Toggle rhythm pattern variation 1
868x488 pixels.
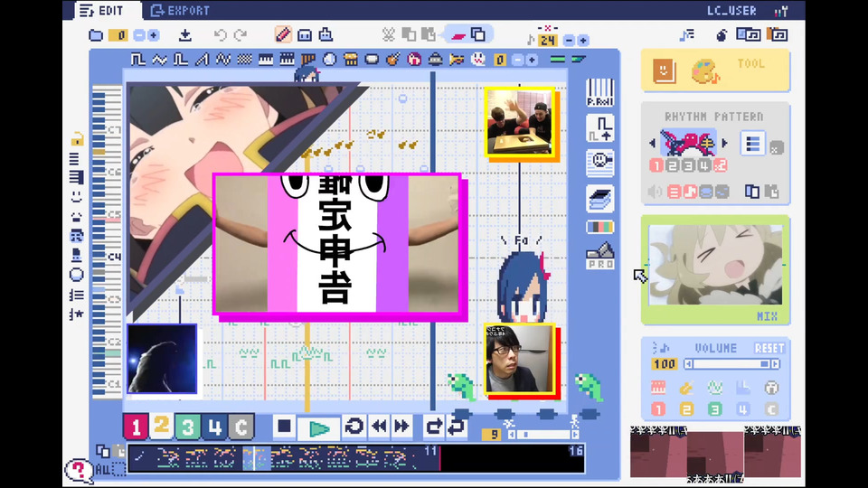click(x=656, y=165)
